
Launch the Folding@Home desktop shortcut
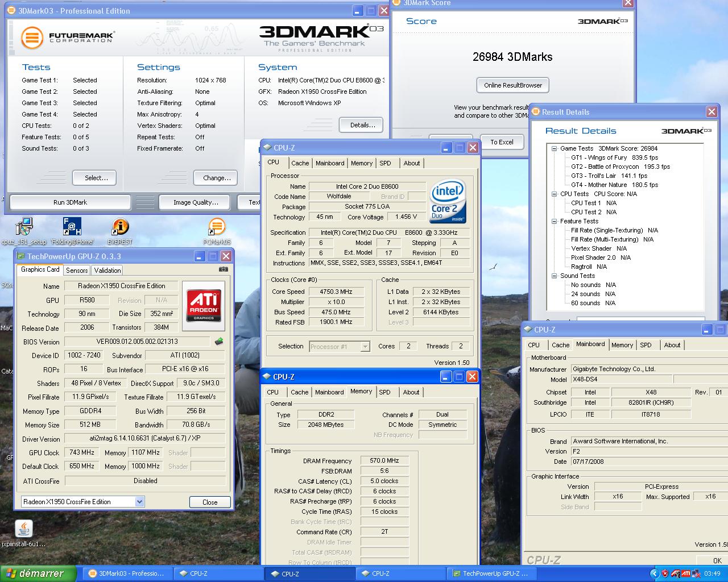[x=72, y=227]
